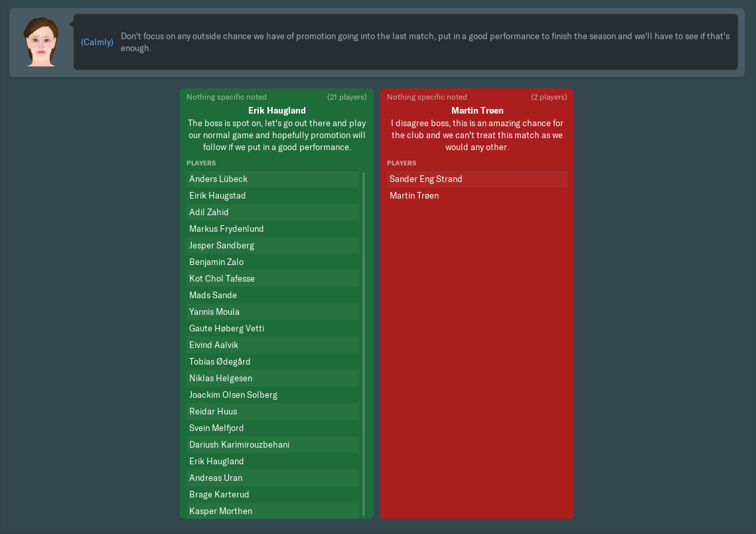Open Adil Zahid's player entry

tap(209, 213)
